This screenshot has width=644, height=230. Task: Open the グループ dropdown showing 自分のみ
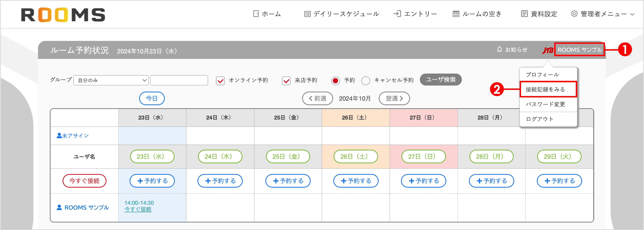click(111, 80)
